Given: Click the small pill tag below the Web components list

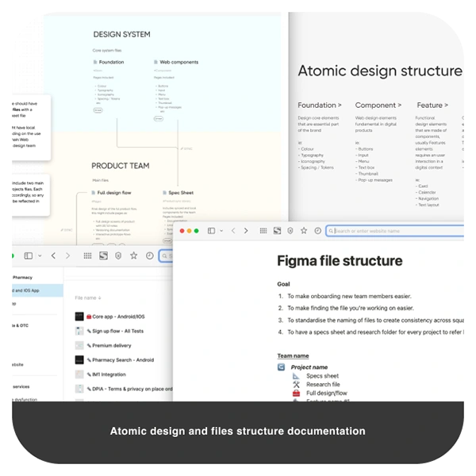Looking at the screenshot, I should (159, 119).
